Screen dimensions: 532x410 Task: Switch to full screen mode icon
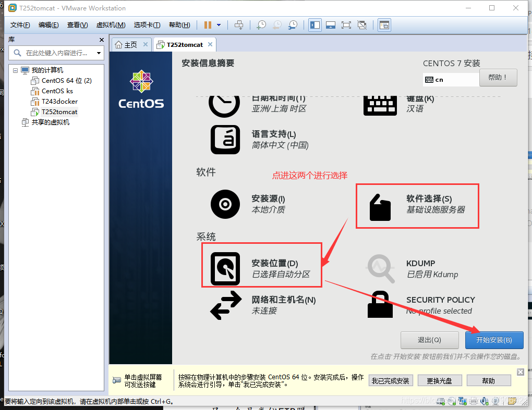point(346,24)
